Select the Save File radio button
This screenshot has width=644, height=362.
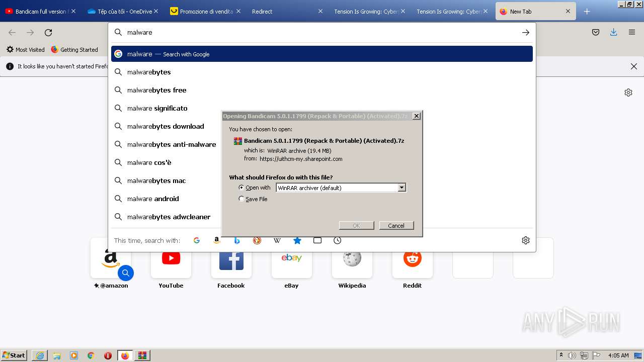pyautogui.click(x=242, y=199)
